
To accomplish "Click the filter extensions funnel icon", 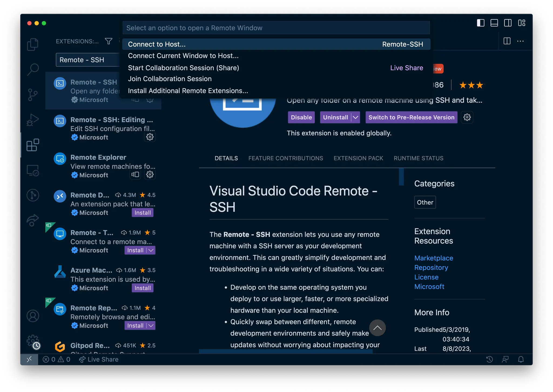I will (x=109, y=41).
